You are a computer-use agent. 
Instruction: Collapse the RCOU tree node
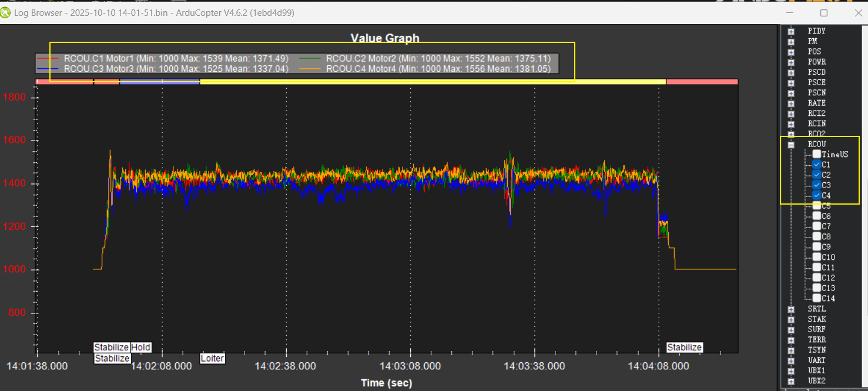coord(791,145)
